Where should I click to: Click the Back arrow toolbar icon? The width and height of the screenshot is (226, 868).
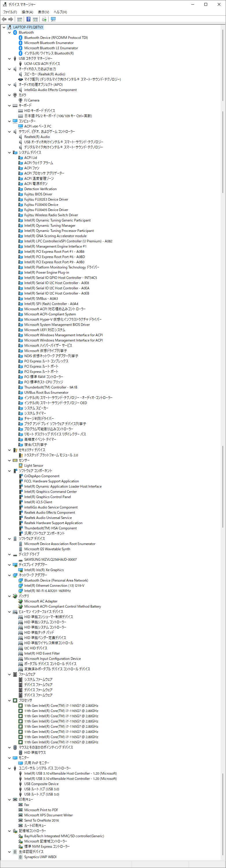click(x=4, y=19)
